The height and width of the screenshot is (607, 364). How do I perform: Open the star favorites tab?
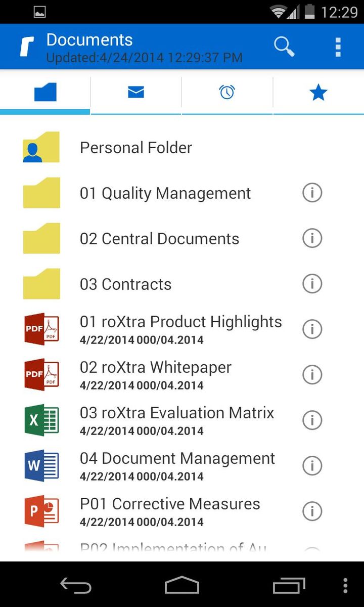coord(318,93)
